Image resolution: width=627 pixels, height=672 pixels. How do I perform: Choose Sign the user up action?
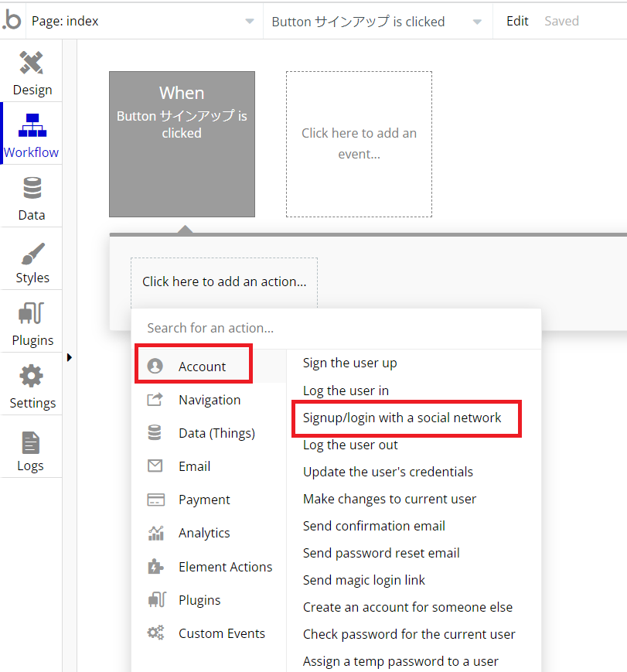pyautogui.click(x=349, y=363)
